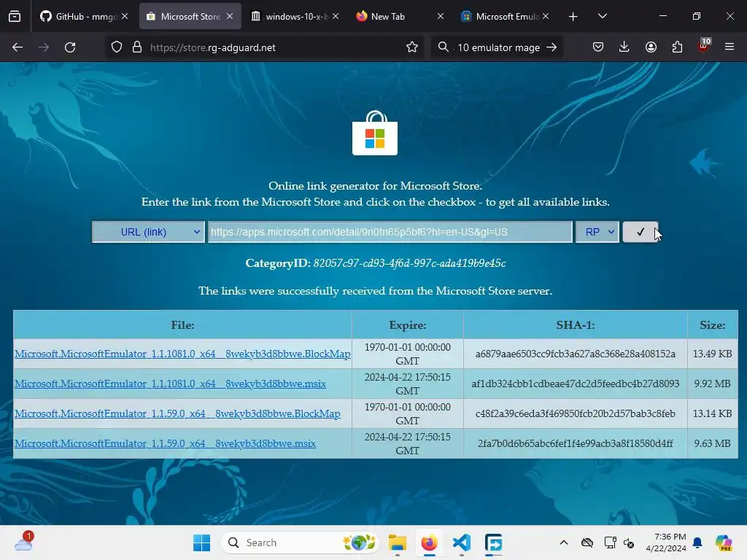Close the windows-10-x tab
Screen dimensions: 747x560
coord(336,17)
